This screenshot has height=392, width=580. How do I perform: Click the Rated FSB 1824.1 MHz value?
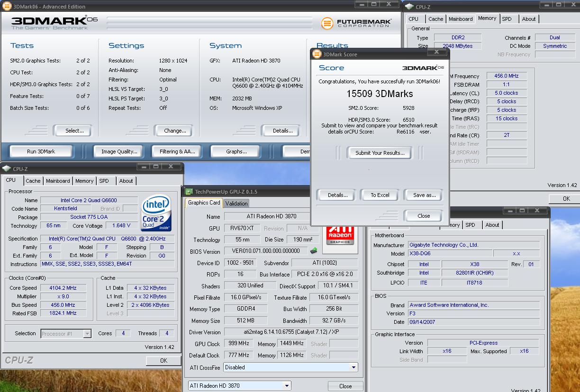(63, 313)
